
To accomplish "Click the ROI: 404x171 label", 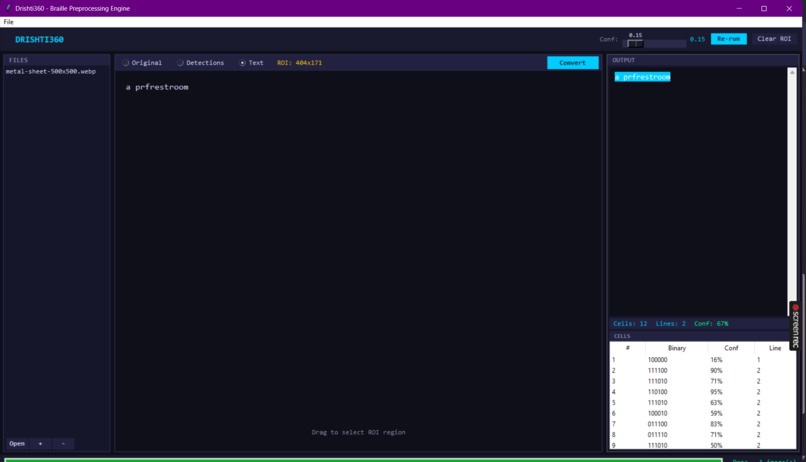I will [x=299, y=63].
